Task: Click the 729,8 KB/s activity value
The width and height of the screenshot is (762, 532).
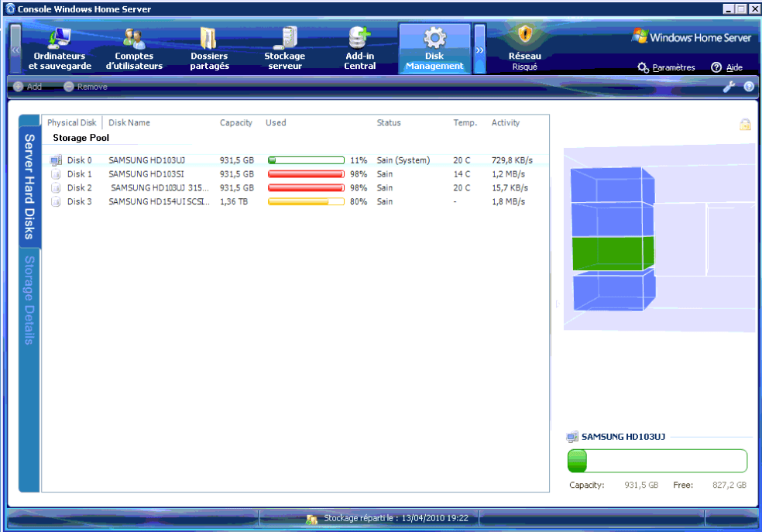Action: tap(512, 160)
